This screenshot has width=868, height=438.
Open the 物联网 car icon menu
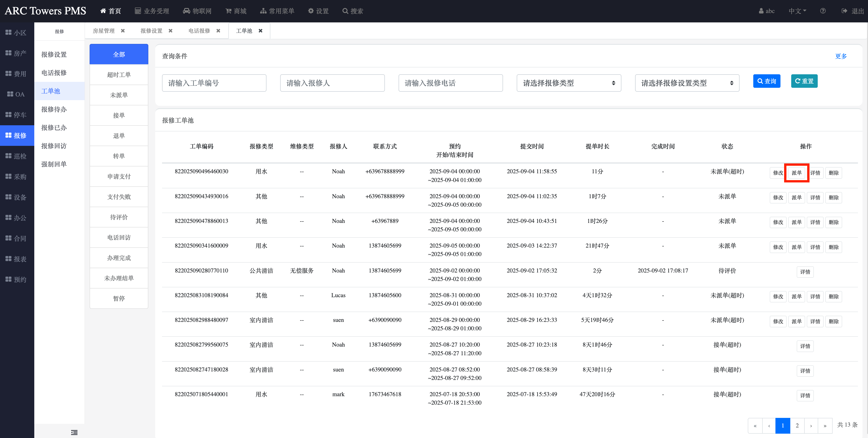pos(186,11)
